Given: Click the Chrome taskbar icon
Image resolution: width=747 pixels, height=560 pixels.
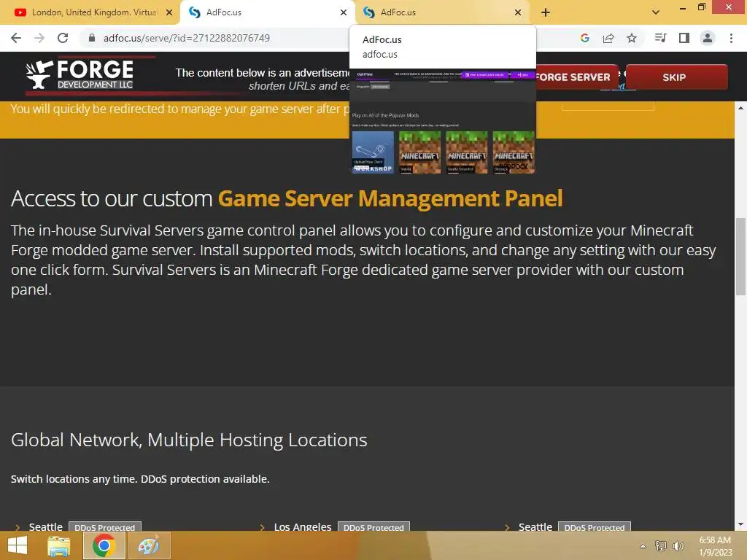Looking at the screenshot, I should 104,545.
